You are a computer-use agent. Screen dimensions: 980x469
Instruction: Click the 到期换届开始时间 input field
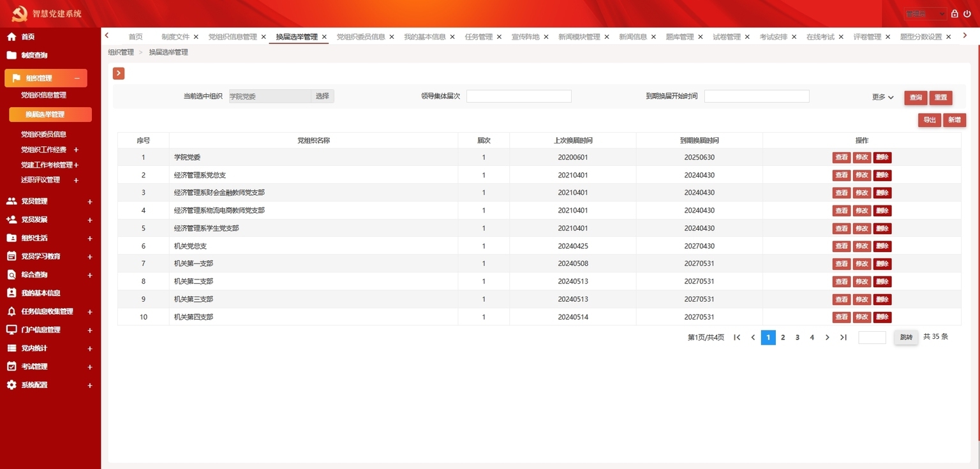757,96
